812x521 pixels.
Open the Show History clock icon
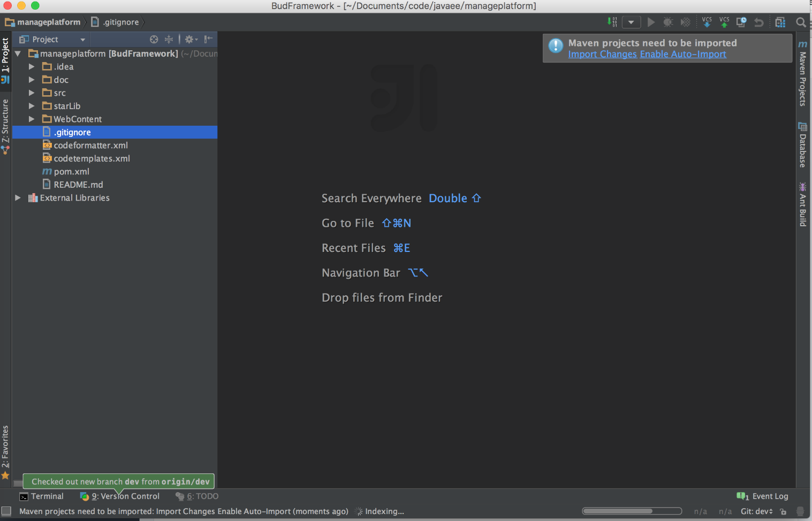click(741, 22)
